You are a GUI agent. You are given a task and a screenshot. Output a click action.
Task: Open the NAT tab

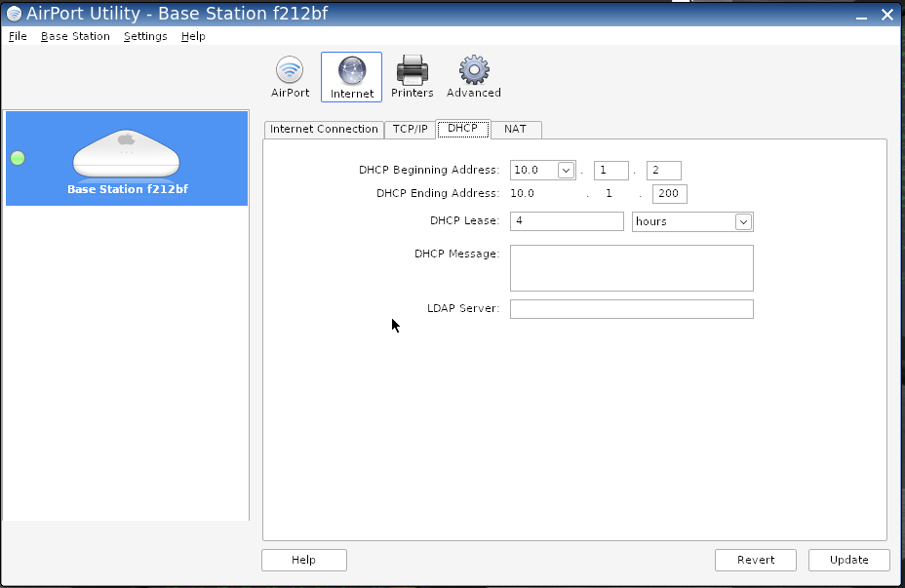coord(515,130)
